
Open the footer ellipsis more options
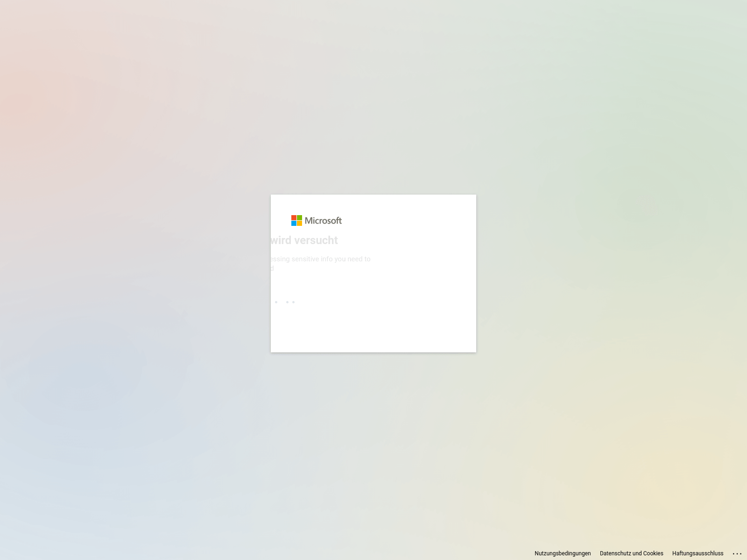[737, 553]
